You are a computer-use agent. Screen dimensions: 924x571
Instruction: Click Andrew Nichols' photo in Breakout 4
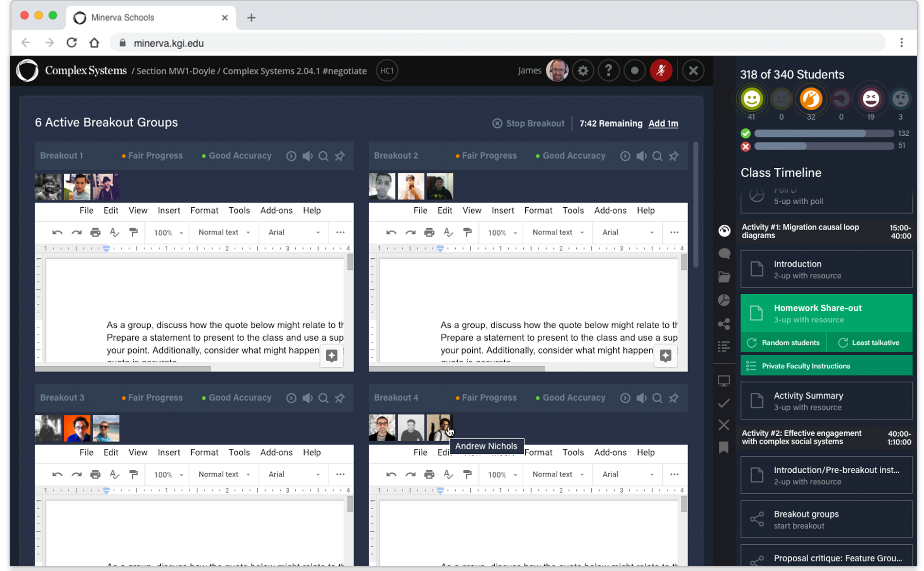[x=440, y=428]
